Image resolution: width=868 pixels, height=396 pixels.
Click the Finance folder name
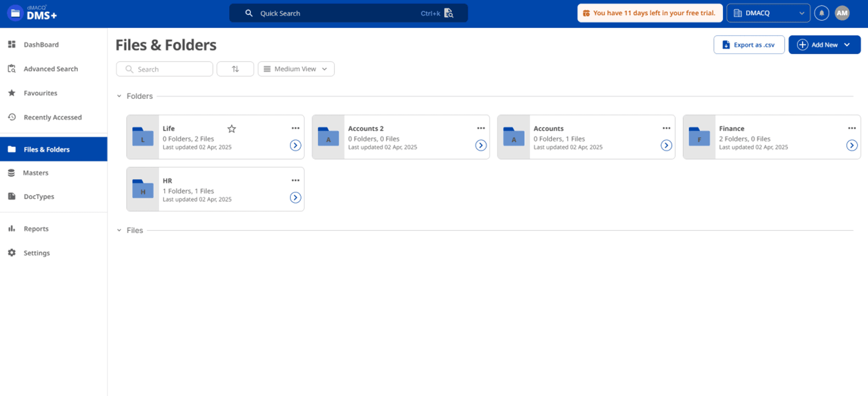[x=732, y=128]
